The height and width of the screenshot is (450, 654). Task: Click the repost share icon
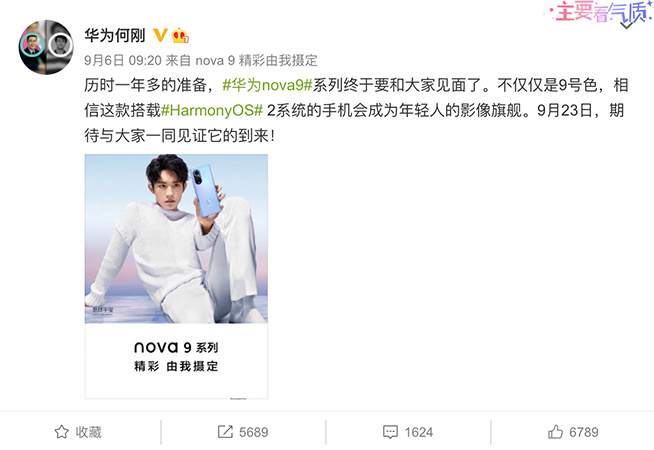click(225, 432)
